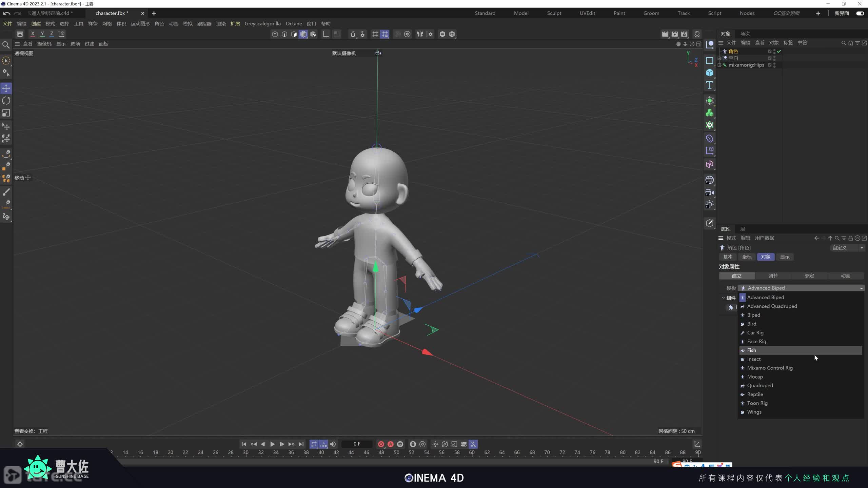This screenshot has height=488, width=868.
Task: Click the record keyframe icon below the timeline
Action: (381, 444)
